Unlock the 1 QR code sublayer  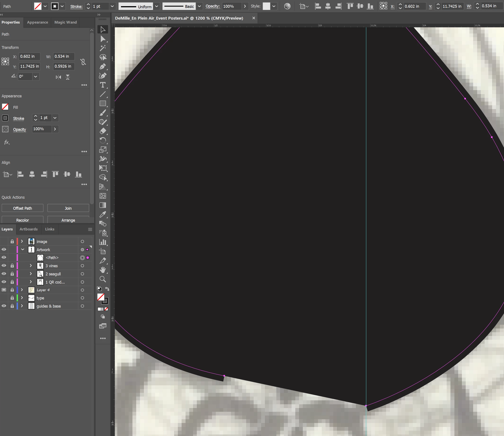[12, 282]
